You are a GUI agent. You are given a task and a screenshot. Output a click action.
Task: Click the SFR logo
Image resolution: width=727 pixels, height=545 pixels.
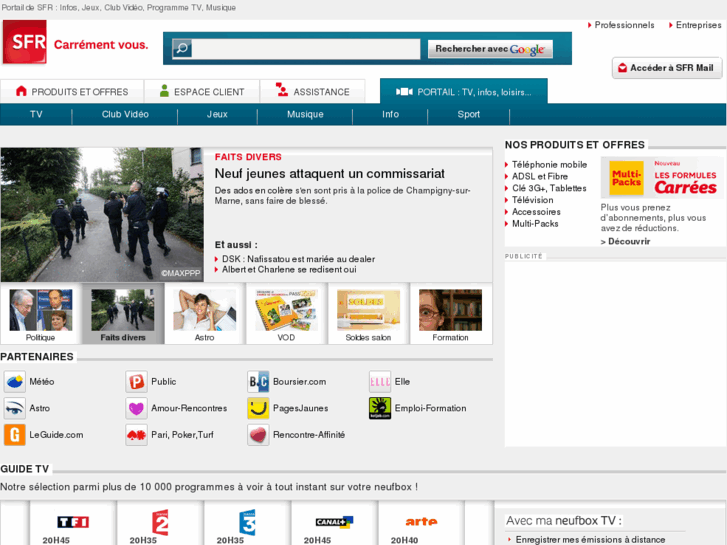[x=25, y=42]
